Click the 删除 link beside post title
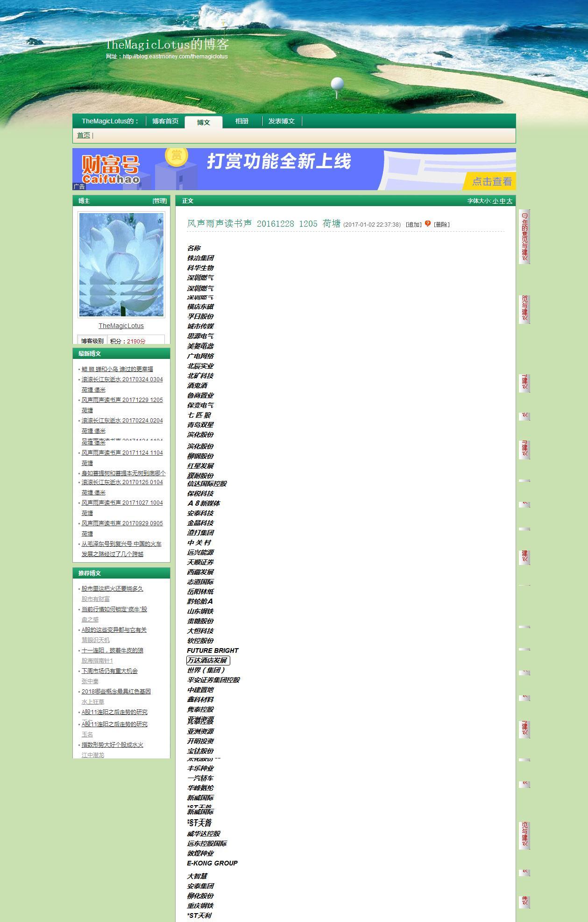The width and height of the screenshot is (588, 922). point(442,225)
